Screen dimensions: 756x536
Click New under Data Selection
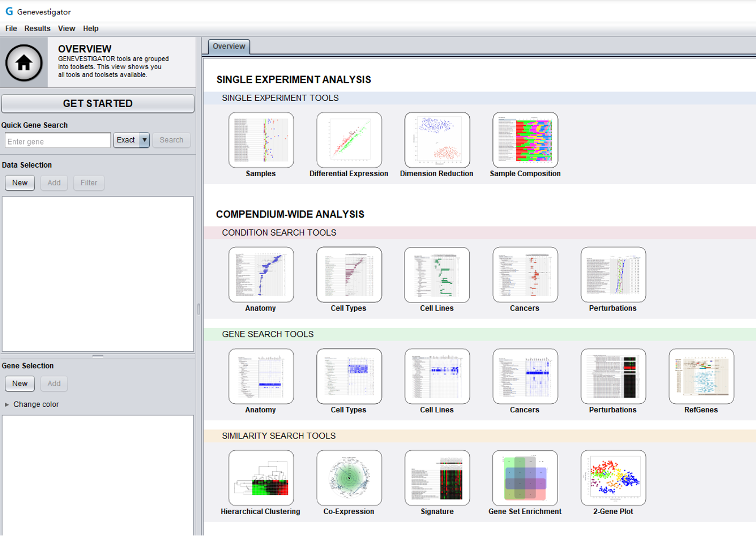(20, 183)
